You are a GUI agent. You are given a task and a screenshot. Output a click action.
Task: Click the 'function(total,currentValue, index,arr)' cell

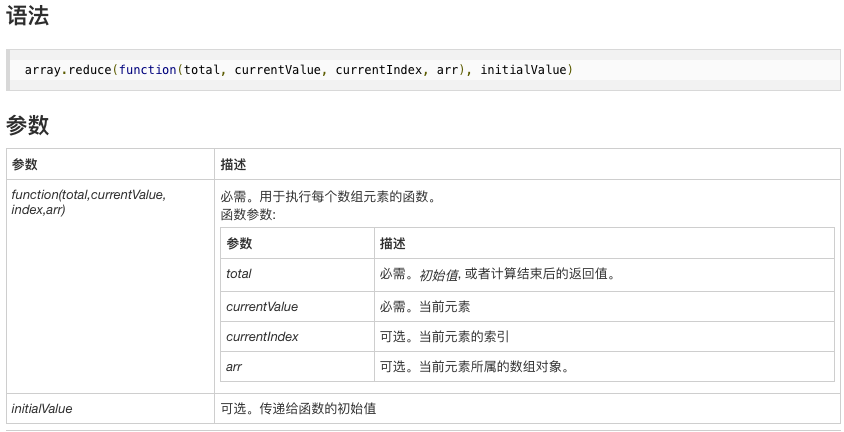coord(110,286)
